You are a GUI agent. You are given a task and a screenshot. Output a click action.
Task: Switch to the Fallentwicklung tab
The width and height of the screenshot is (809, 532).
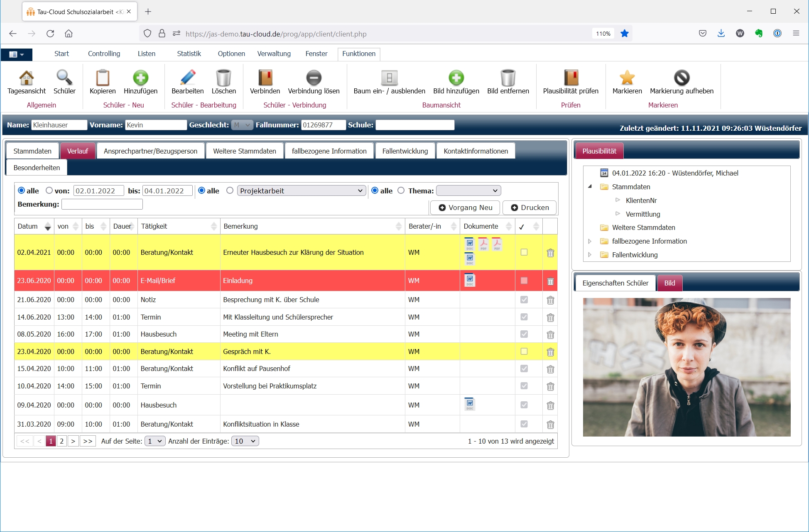[x=405, y=151]
